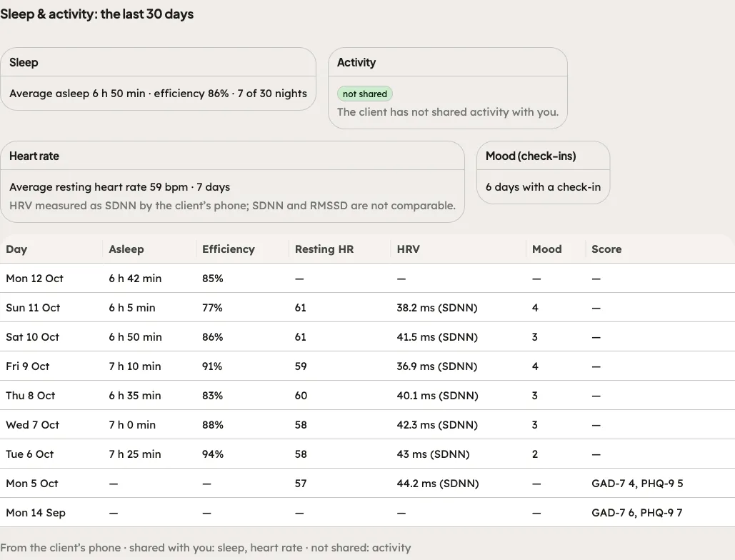Click the 77% efficiency cell
Viewport: 735px width, 560px height.
click(212, 308)
